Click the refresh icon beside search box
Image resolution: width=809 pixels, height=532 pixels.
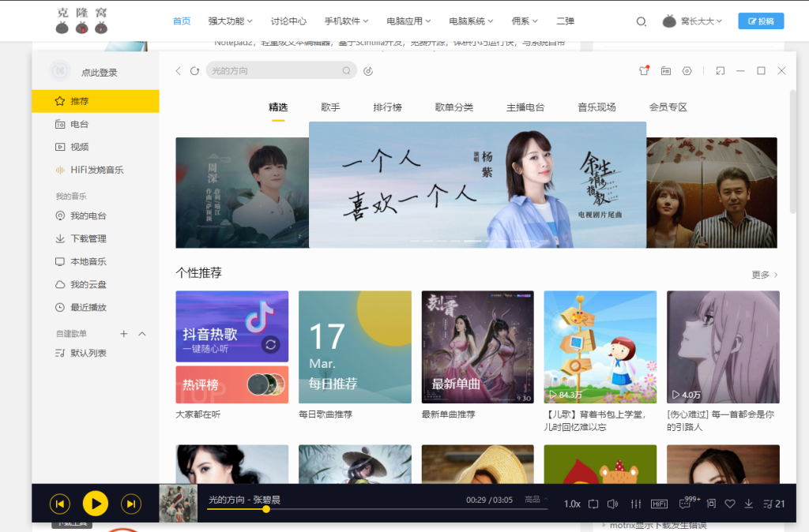[x=194, y=71]
